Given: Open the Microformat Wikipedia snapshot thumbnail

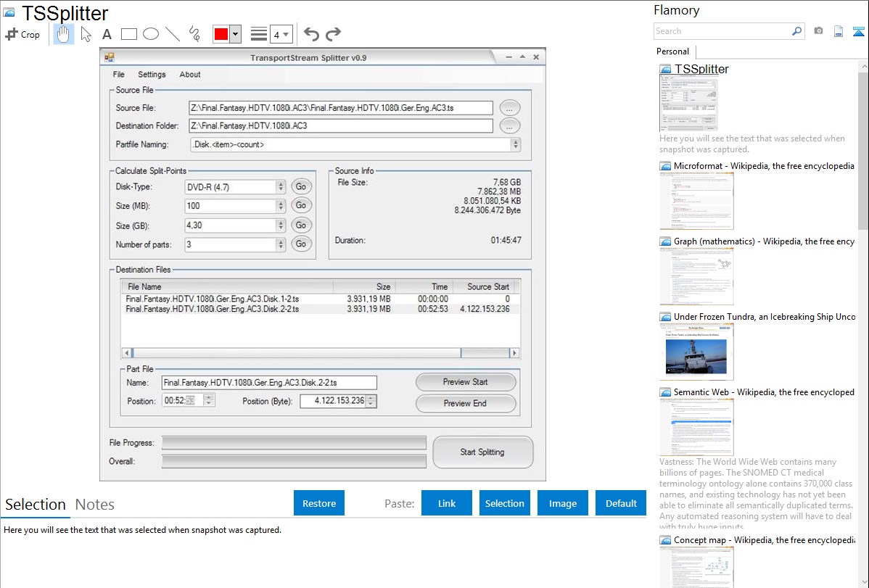Looking at the screenshot, I should pyautogui.click(x=696, y=201).
